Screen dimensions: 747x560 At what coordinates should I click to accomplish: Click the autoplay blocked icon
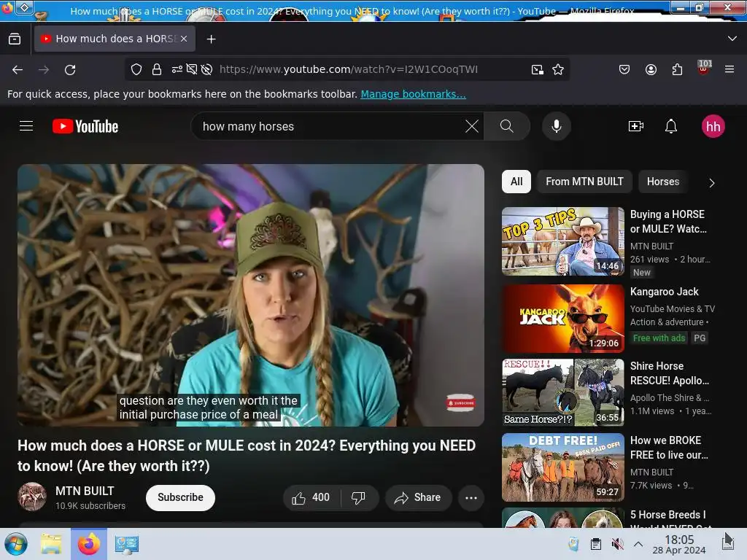tap(206, 69)
